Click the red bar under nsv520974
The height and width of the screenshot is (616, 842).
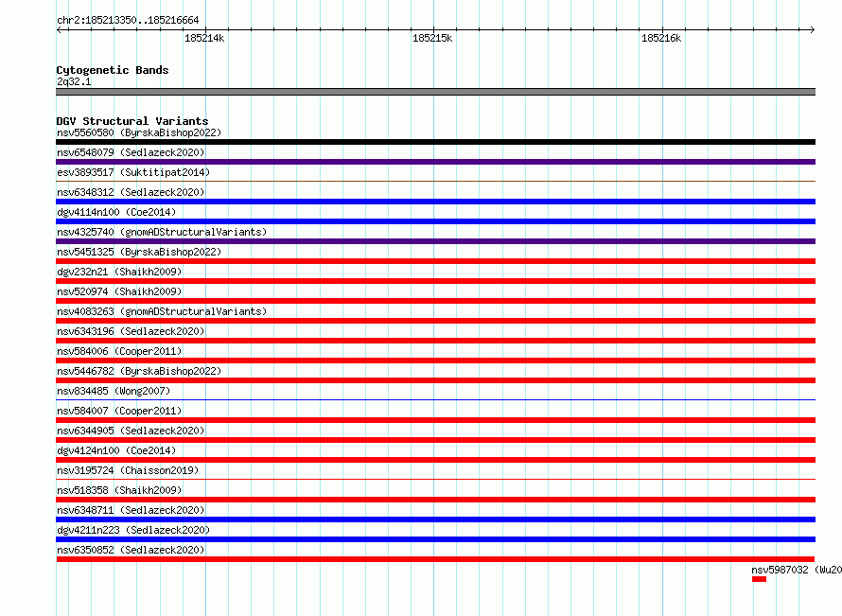(x=435, y=301)
